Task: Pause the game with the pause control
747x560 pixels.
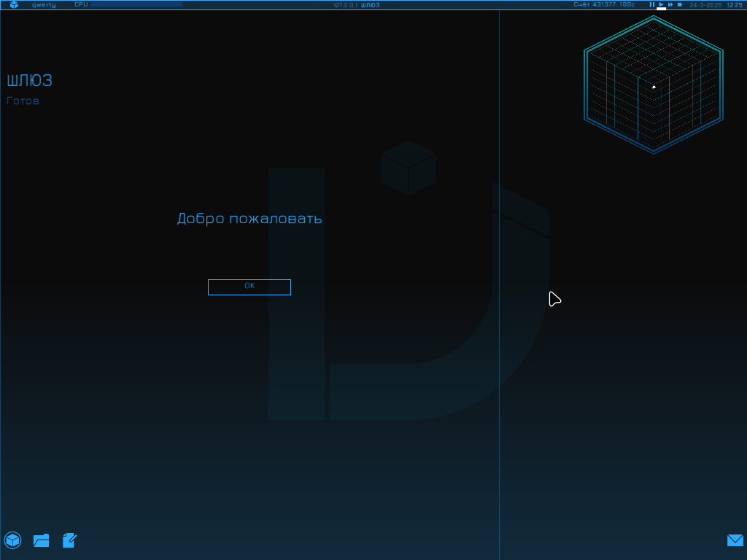Action: point(652,5)
